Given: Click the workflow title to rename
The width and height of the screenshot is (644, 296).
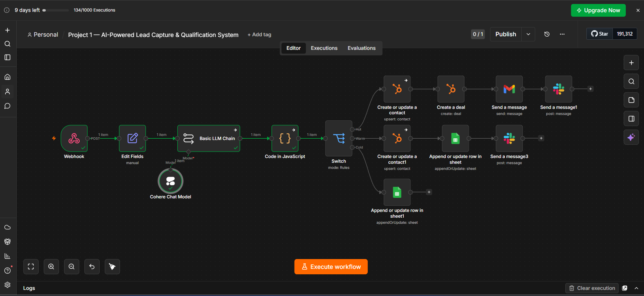Looking at the screenshot, I should (x=153, y=35).
